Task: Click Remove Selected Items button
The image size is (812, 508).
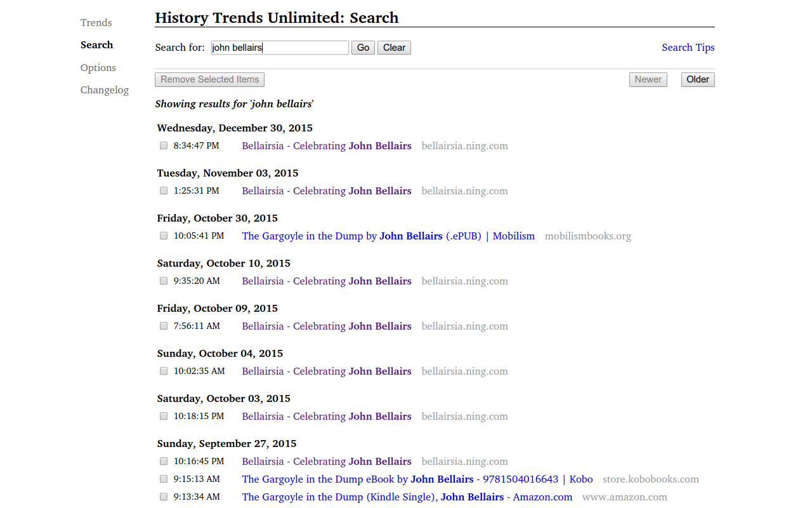Action: coord(209,79)
